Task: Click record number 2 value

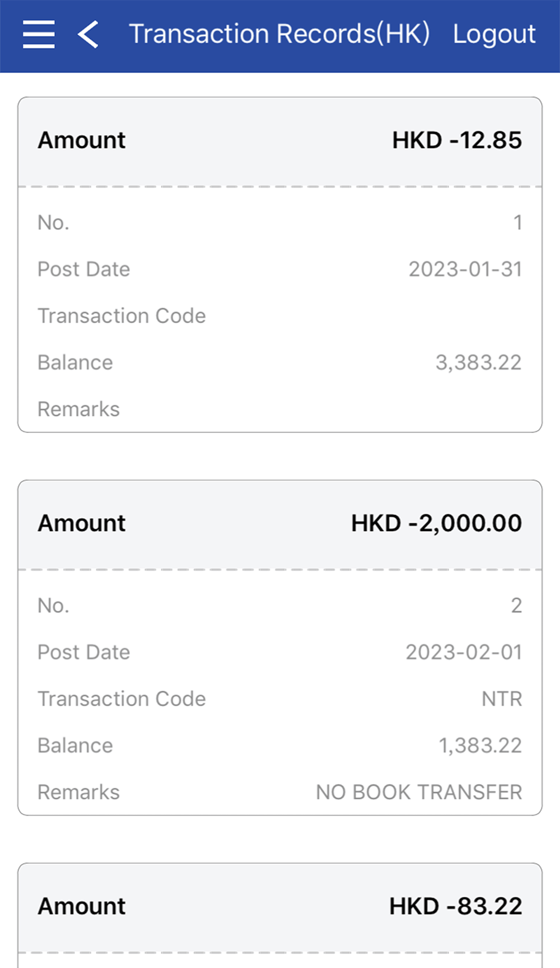Action: pos(516,606)
